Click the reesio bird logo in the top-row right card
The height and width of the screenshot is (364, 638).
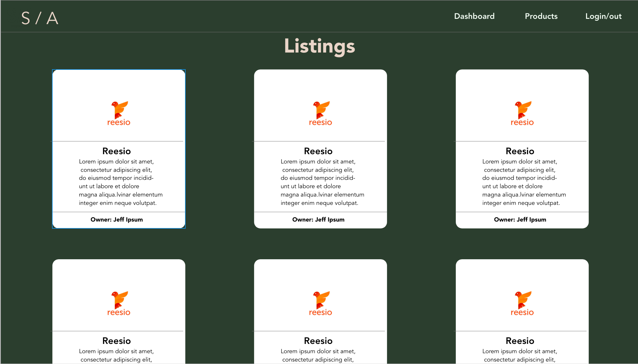click(x=522, y=113)
